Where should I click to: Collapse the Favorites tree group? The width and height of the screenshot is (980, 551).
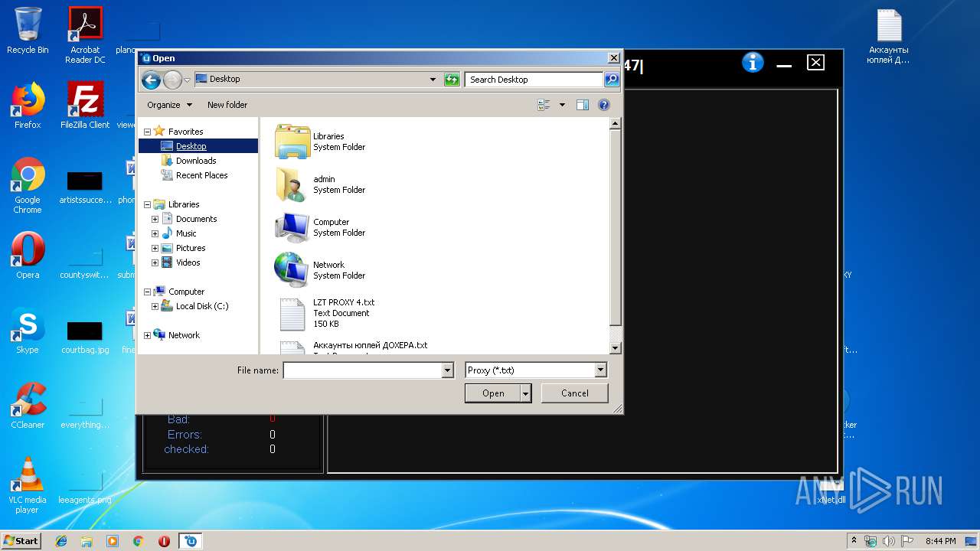147,132
